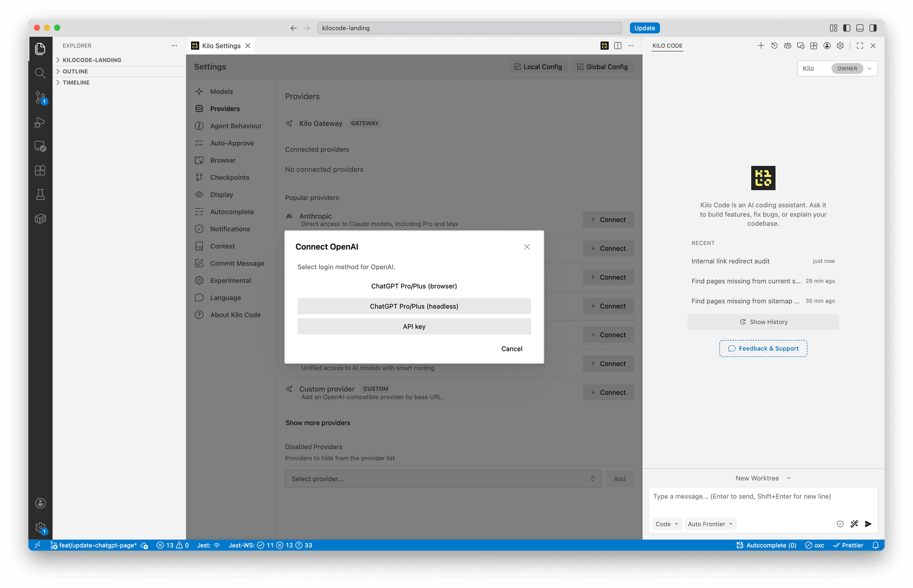Viewport: 913px width, 588px height.
Task: Open the Remote Explorer view icon
Action: [40, 146]
